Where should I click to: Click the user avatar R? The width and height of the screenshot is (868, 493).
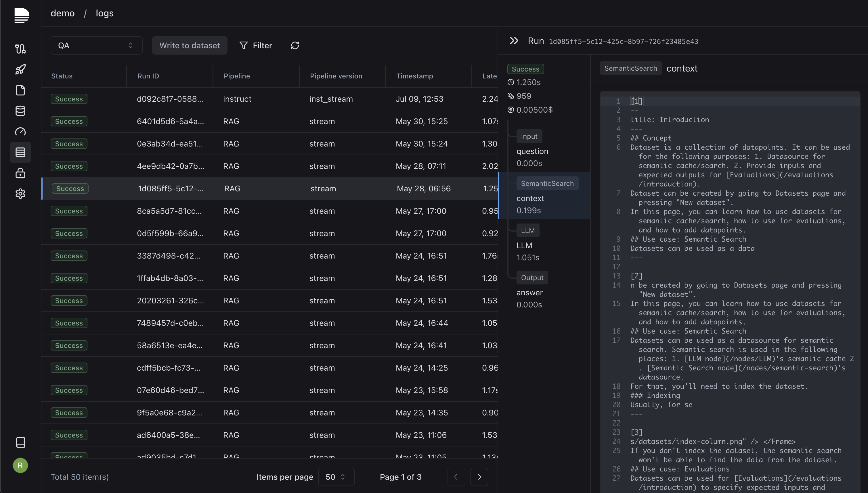[x=20, y=466]
